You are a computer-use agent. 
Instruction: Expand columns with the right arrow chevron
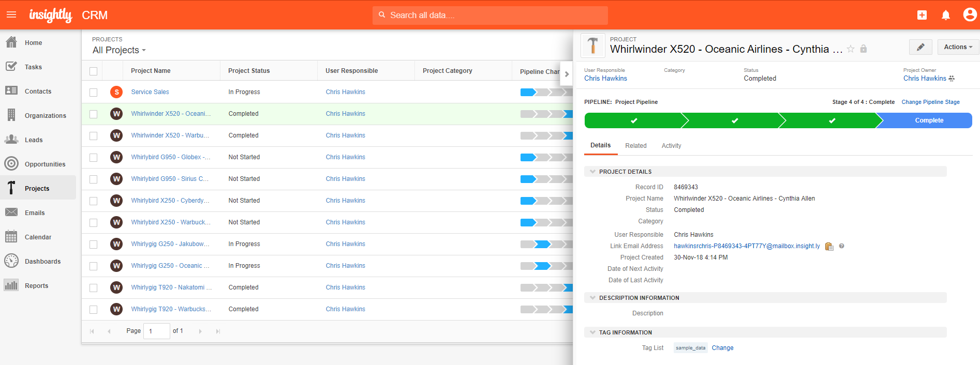(567, 74)
